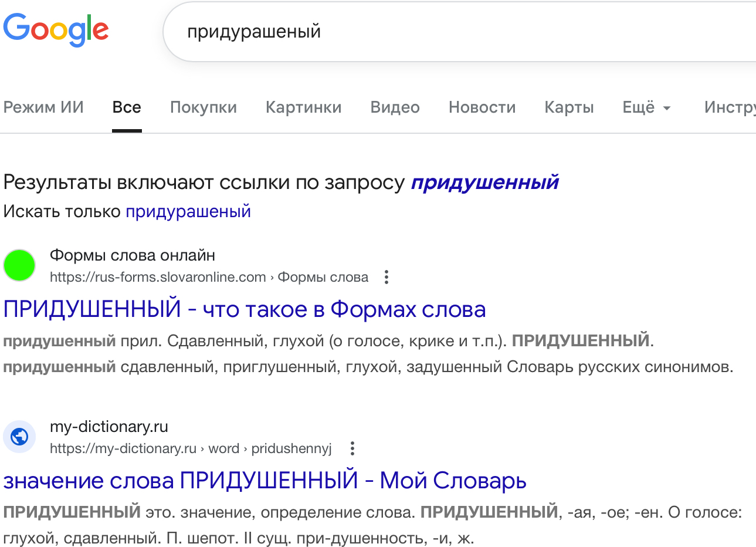Click the rus-forms.slovaronline.com URL breadcrumb
Viewport: 756px width, 547px height.
[158, 277]
